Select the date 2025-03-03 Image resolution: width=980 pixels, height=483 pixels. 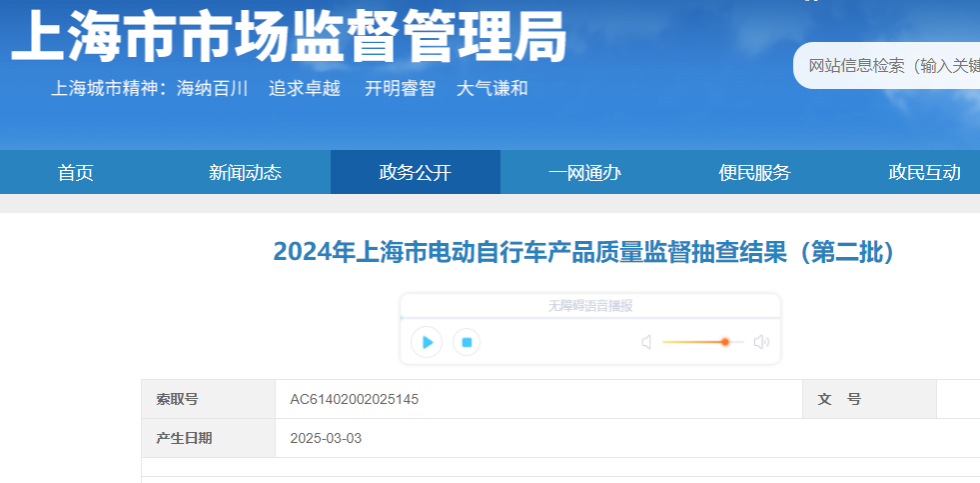[x=326, y=438]
